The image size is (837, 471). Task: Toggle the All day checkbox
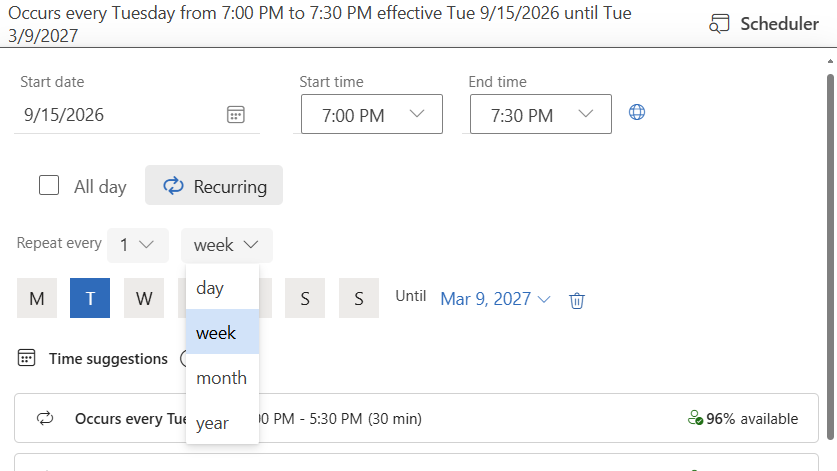tap(49, 185)
